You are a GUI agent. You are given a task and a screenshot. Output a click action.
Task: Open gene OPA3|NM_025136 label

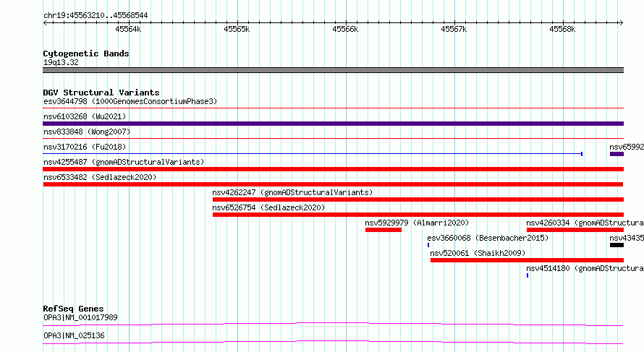coord(74,335)
